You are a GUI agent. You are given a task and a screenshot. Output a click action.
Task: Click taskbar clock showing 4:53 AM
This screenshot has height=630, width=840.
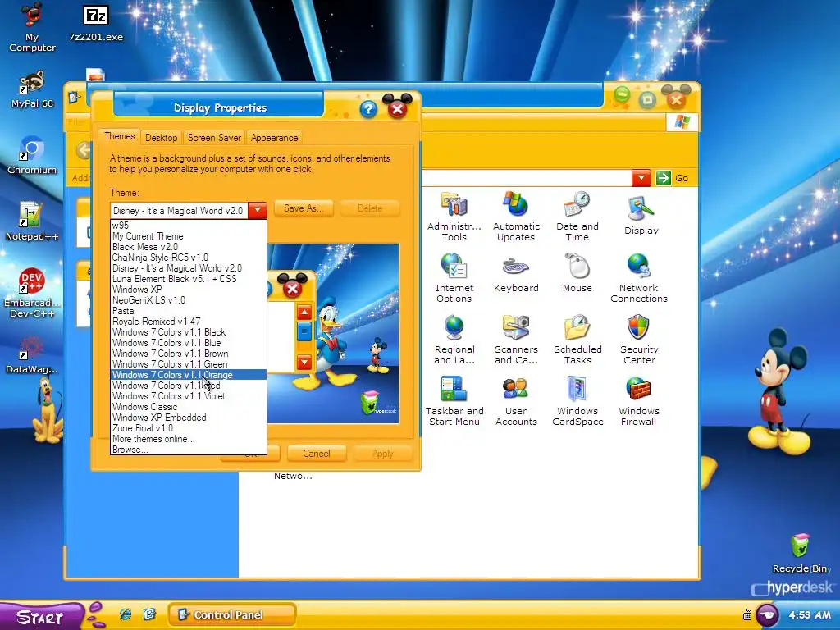coord(810,615)
